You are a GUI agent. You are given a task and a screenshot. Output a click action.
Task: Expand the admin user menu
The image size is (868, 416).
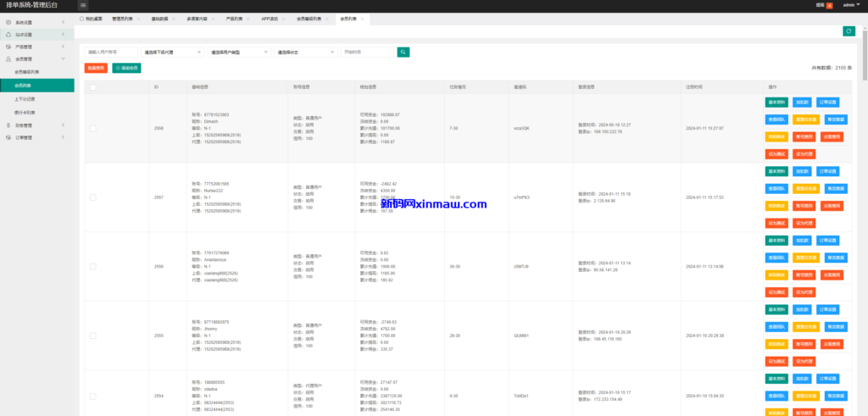click(850, 5)
